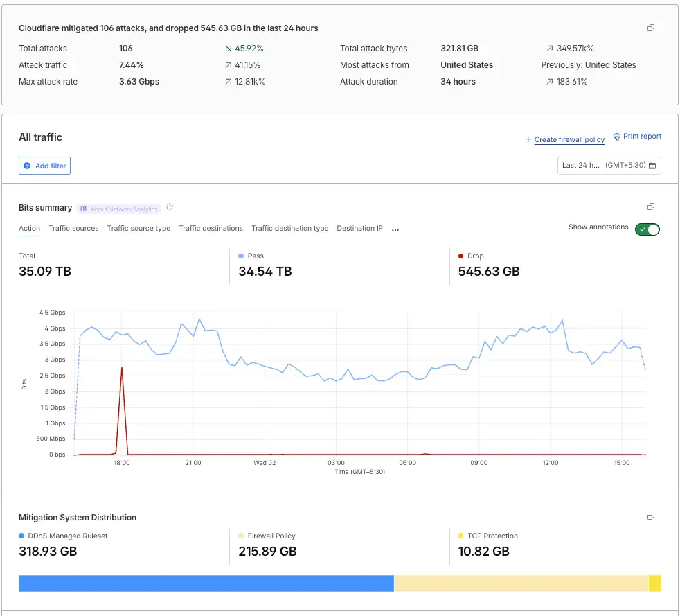Click the Previously: United States text
Viewport: 680px width, 616px height.
coord(589,65)
